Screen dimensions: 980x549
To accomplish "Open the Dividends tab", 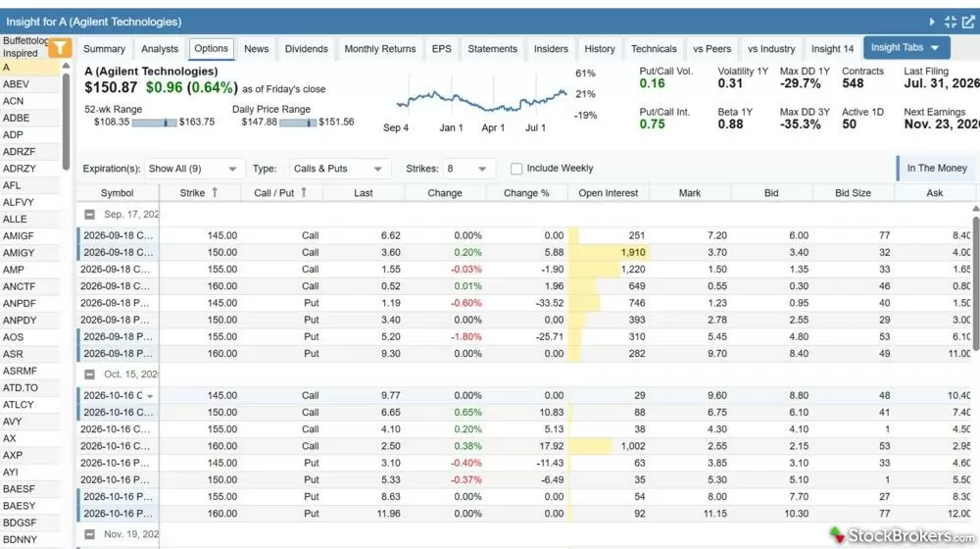I will point(306,49).
